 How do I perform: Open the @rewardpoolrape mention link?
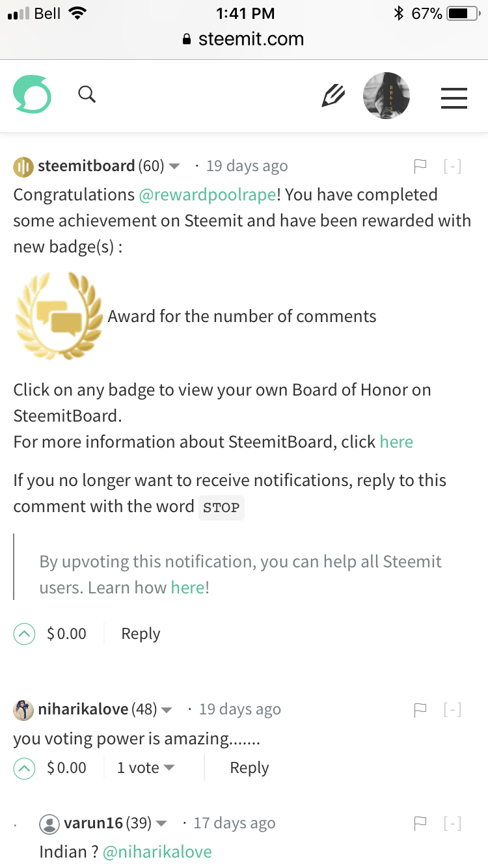click(207, 195)
